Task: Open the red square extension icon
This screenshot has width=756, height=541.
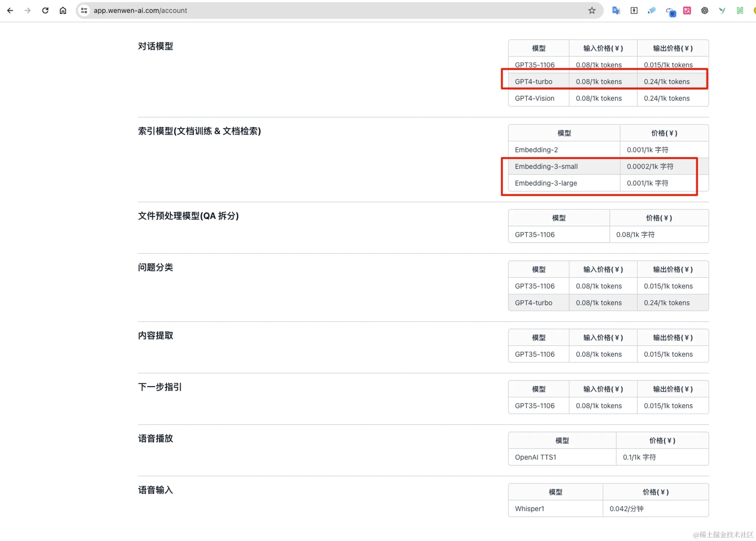Action: tap(687, 11)
